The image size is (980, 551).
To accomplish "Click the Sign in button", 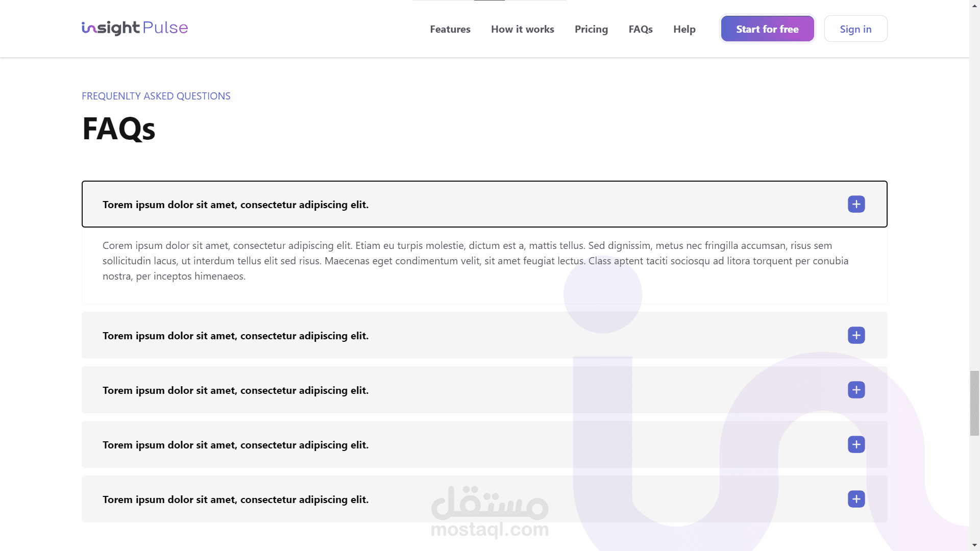I will click(x=855, y=29).
